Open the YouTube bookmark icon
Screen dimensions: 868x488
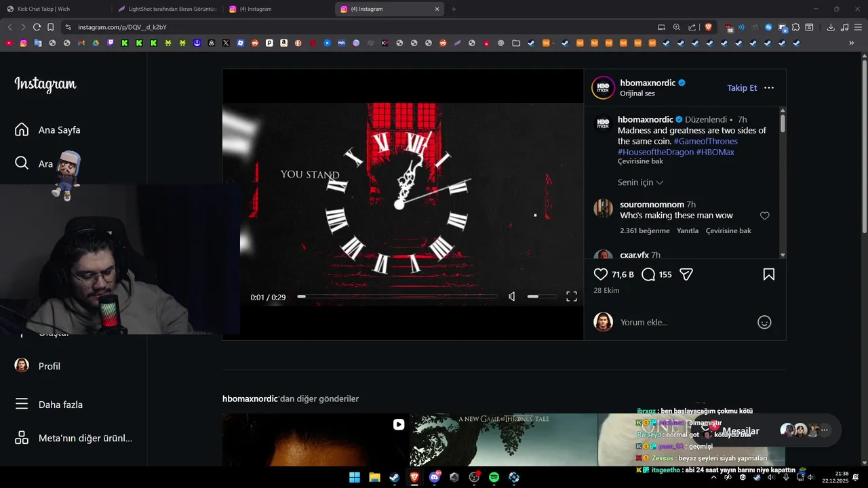point(9,43)
